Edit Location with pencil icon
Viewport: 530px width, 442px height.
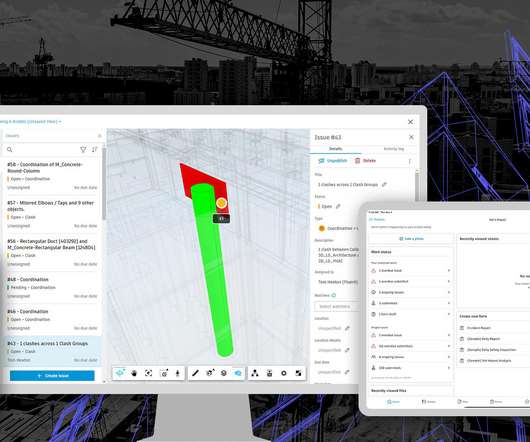pos(347,328)
